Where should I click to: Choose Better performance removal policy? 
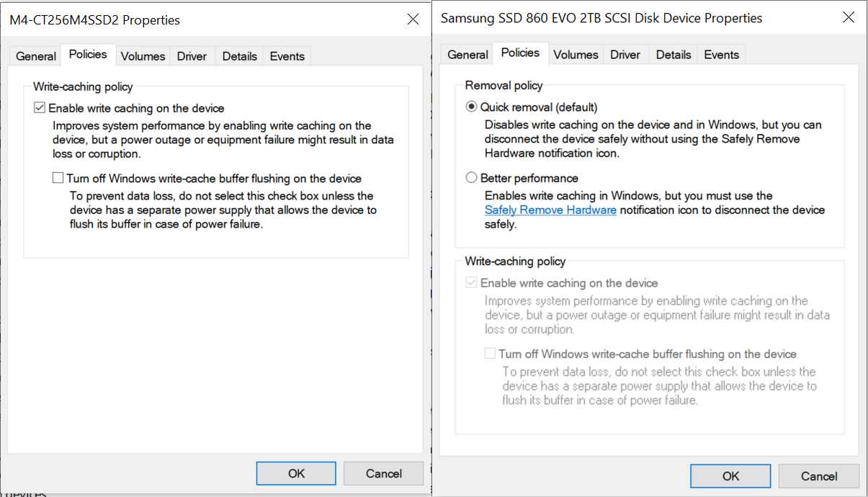coord(472,178)
